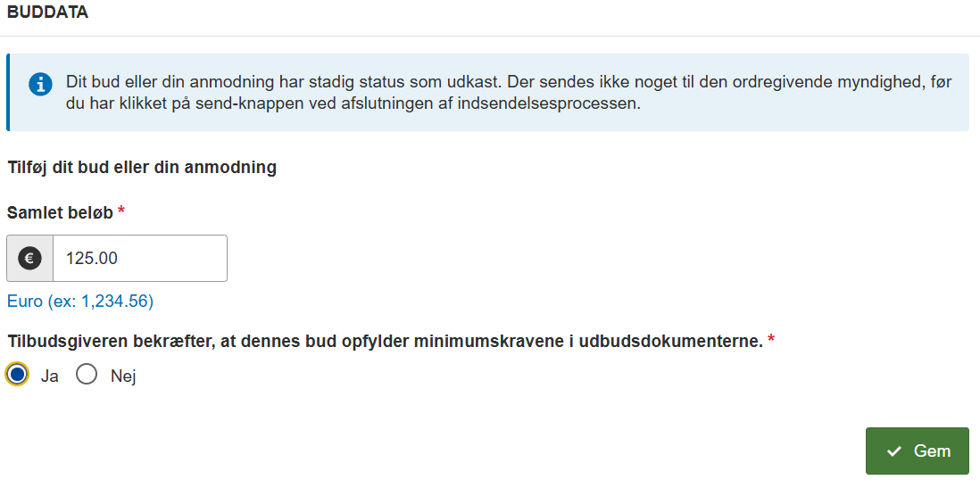Click the "Samlet beløb" field label
This screenshot has height=488, width=980.
click(60, 213)
